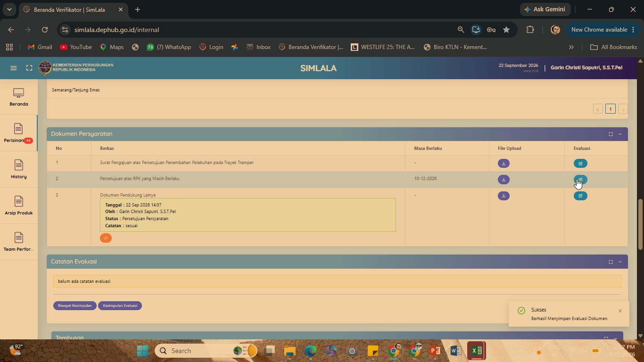The image size is (644, 362).
Task: Download file for Dokumen Pendukung Lainya
Action: 504,196
